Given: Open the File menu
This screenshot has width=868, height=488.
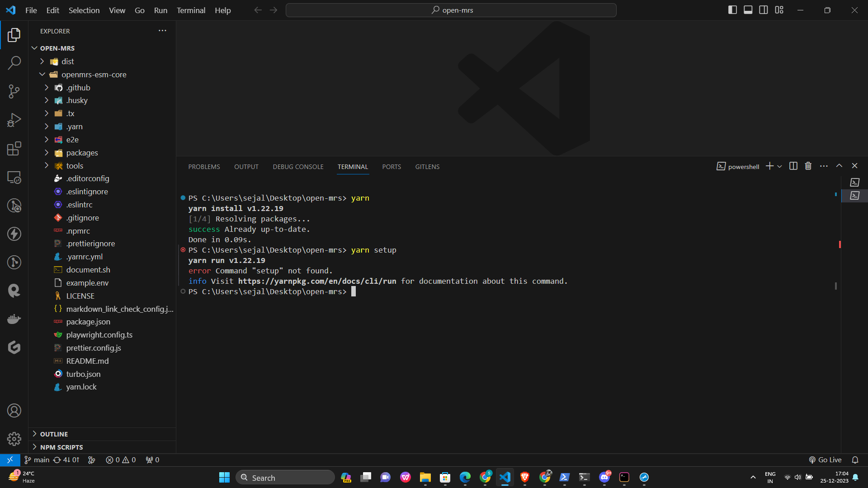Looking at the screenshot, I should [x=31, y=10].
